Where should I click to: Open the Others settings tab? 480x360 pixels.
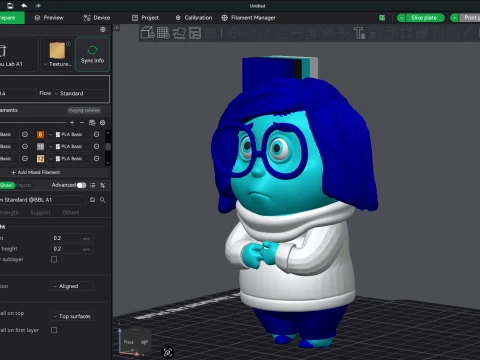[71, 213]
